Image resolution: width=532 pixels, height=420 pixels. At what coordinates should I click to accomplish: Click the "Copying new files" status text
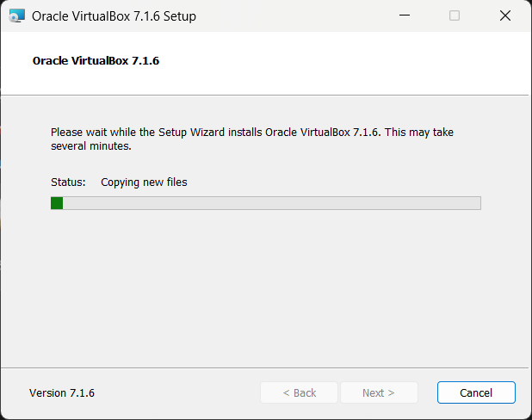pos(144,182)
